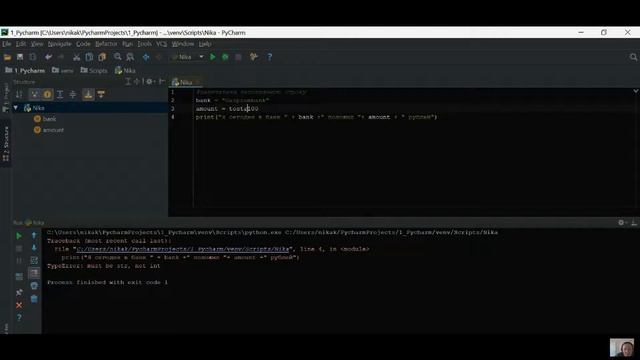This screenshot has width=640, height=360.
Task: Open the Edit menu
Action: 21,44
